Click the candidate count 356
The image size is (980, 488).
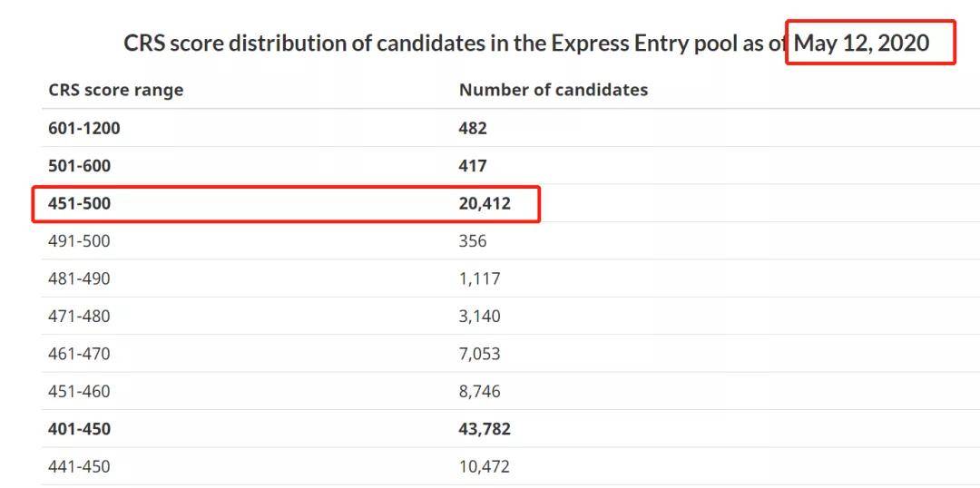coord(473,241)
